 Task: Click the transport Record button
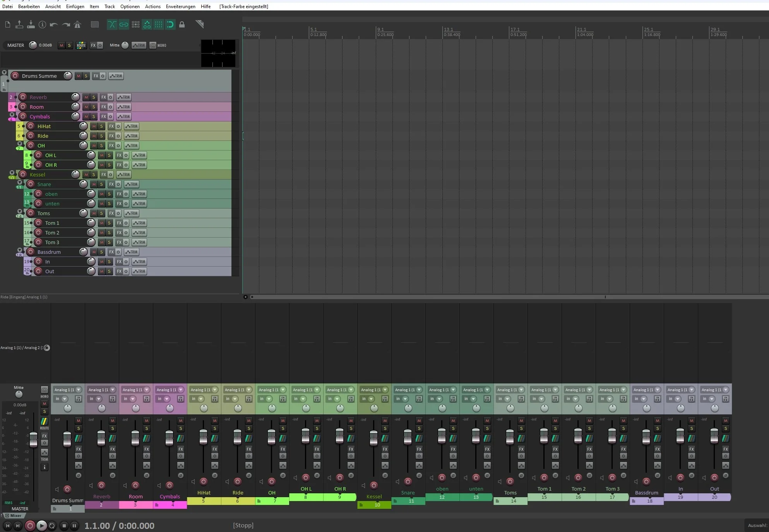click(x=30, y=525)
